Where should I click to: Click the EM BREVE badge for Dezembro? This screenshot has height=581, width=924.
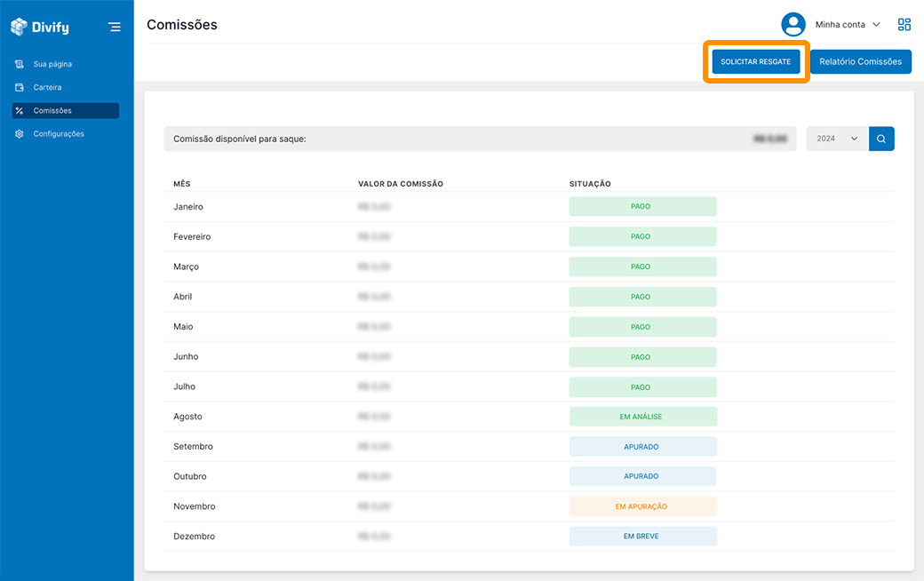(x=641, y=537)
